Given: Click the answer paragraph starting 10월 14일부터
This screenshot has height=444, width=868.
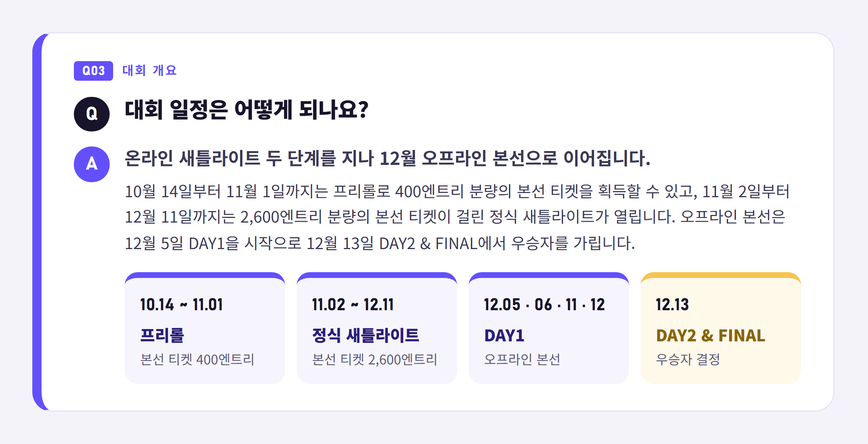Looking at the screenshot, I should tap(457, 217).
